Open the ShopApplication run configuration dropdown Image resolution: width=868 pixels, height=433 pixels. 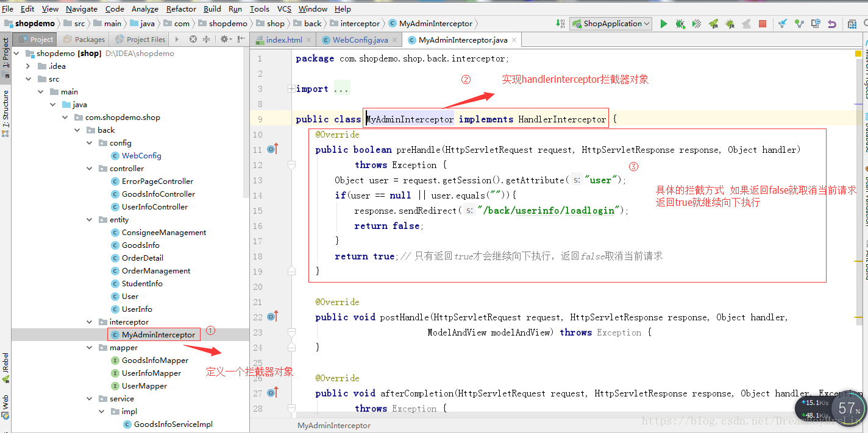tap(611, 24)
